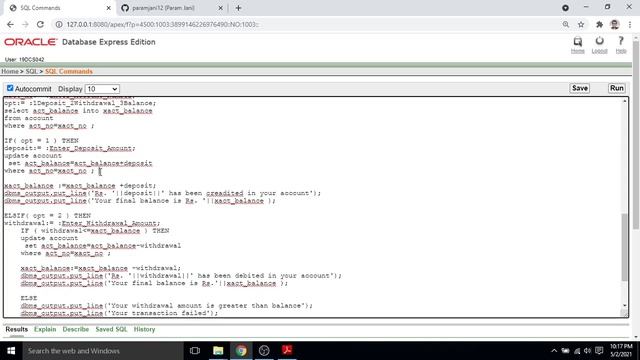Click the 'IF( opt = 1 ) THEN' line
640x360 pixels.
pyautogui.click(x=41, y=141)
